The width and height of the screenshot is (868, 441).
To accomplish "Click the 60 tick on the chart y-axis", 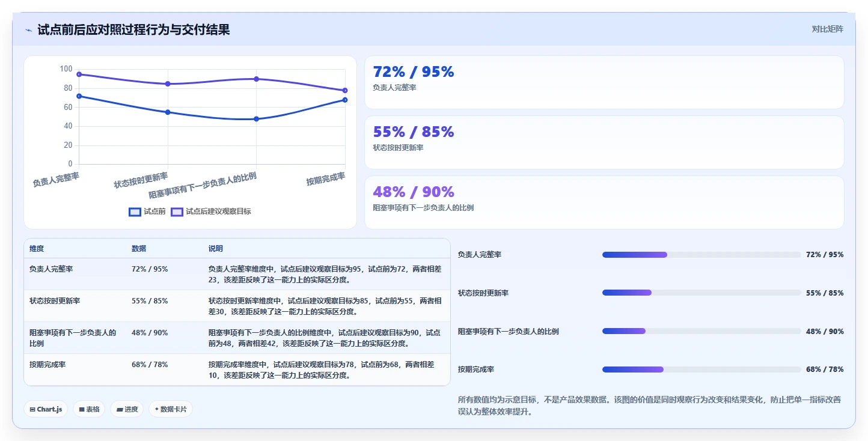I will coord(67,107).
